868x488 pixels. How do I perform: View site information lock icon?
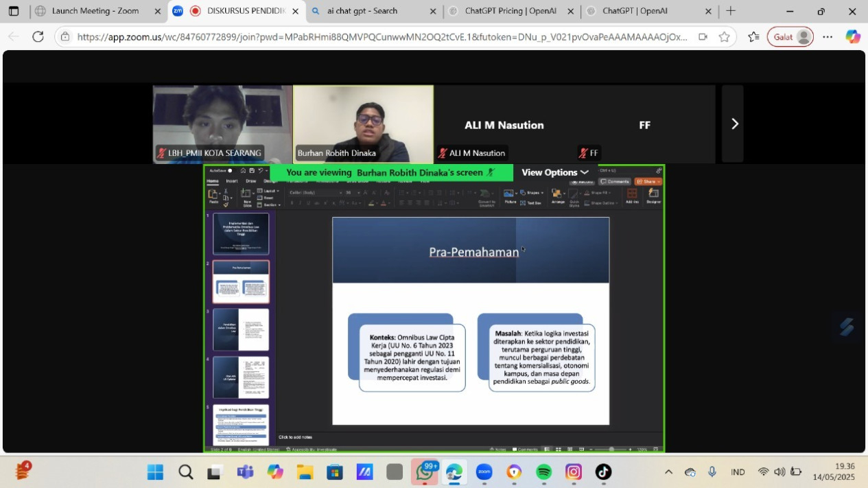pos(64,37)
